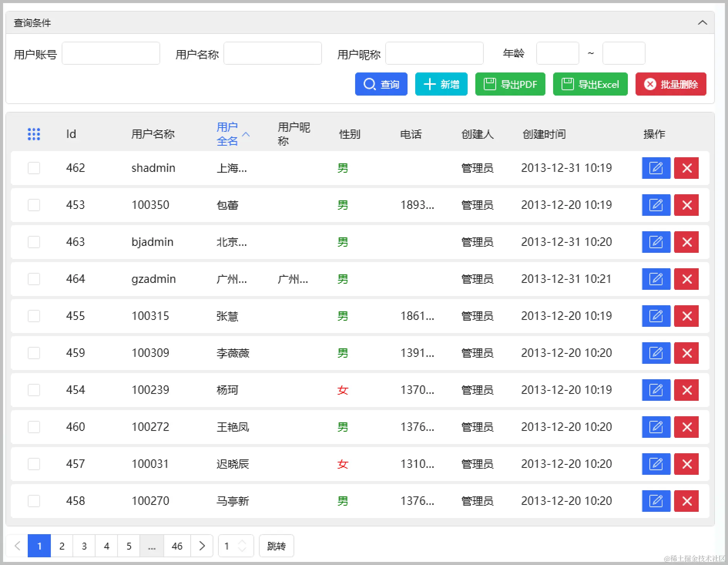Delete the bjadmin user row

[687, 242]
